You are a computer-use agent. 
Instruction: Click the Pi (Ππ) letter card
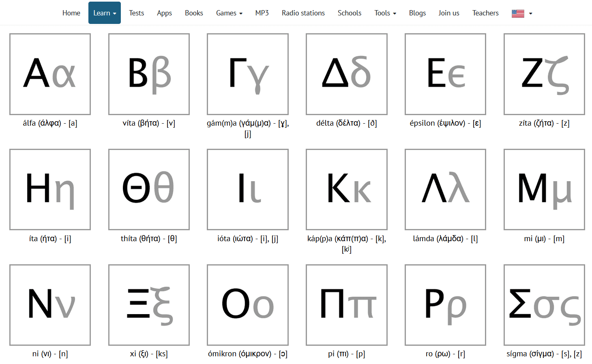tap(347, 305)
